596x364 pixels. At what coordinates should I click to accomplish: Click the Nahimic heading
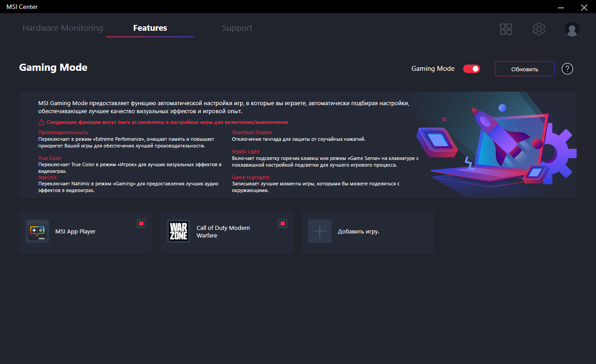click(x=48, y=178)
